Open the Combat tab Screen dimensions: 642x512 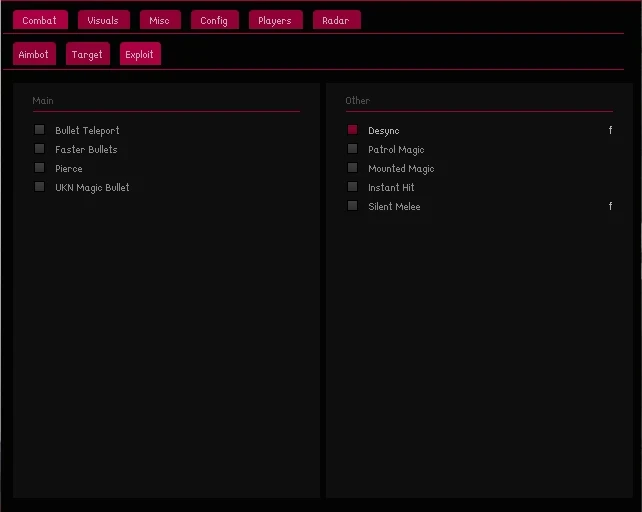(x=40, y=20)
